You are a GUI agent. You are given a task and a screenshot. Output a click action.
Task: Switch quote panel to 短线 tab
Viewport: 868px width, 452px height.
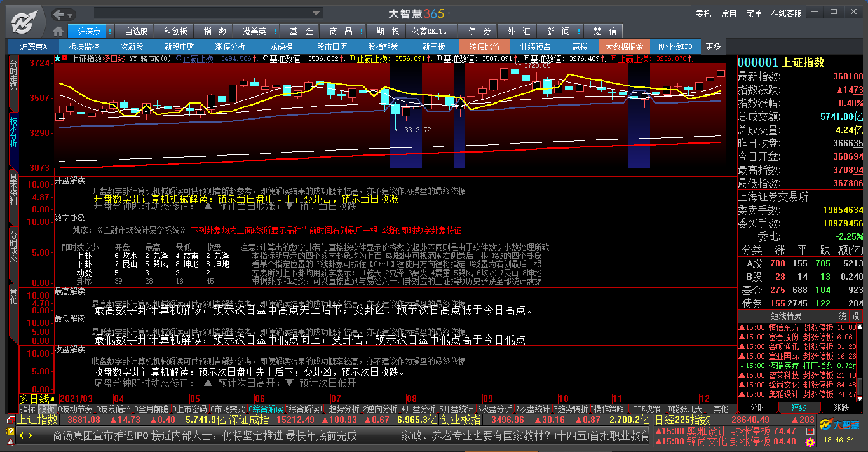(799, 407)
